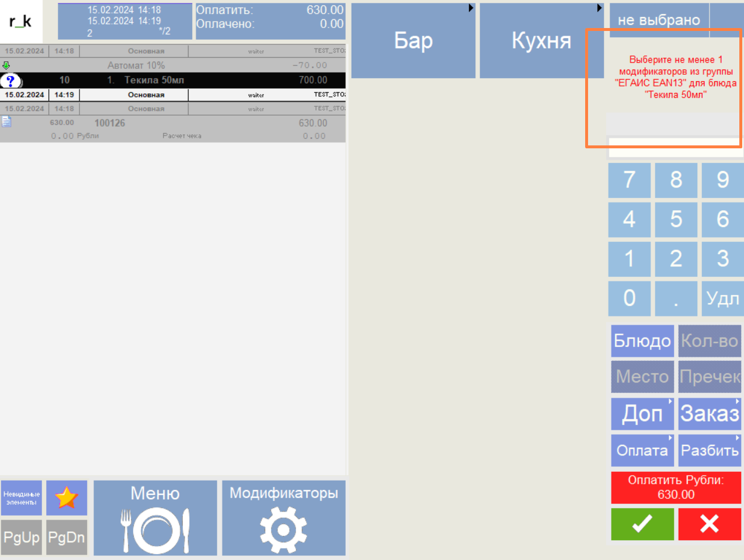Screen dimensions: 744x560
Task: Toggle Невидимые элементы
Action: [21, 498]
